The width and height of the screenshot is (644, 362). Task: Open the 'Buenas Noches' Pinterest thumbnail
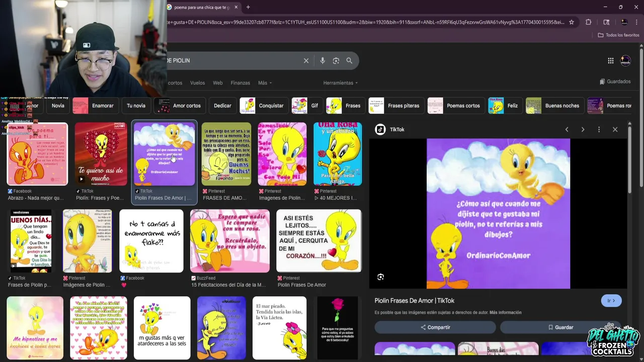point(226,154)
